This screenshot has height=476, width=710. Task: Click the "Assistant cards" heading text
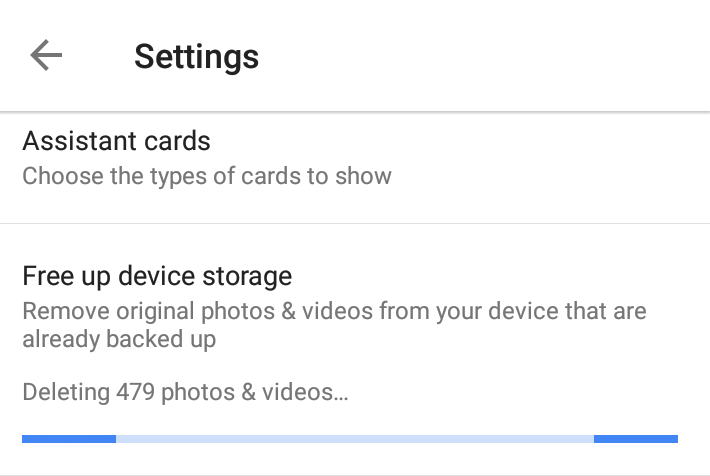tap(116, 139)
